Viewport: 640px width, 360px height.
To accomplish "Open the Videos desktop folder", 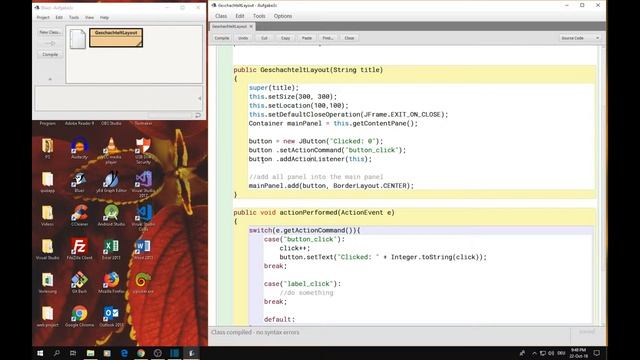I will [x=47, y=216].
